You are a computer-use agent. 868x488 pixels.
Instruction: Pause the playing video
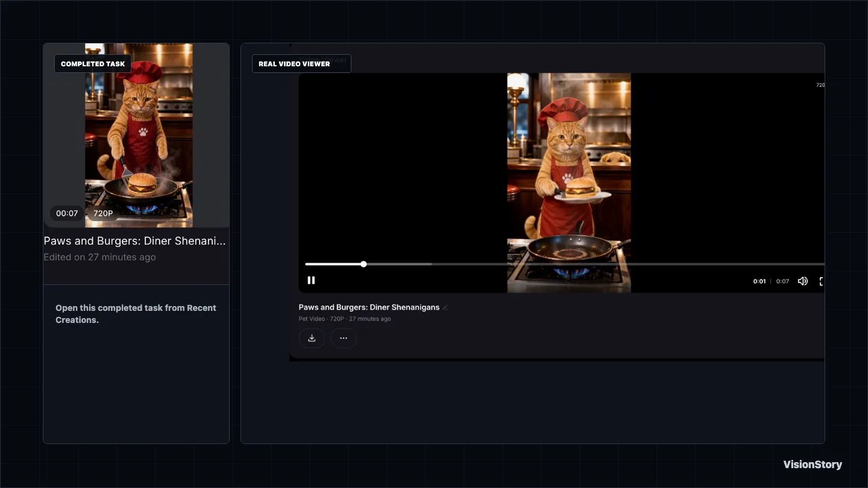[311, 280]
